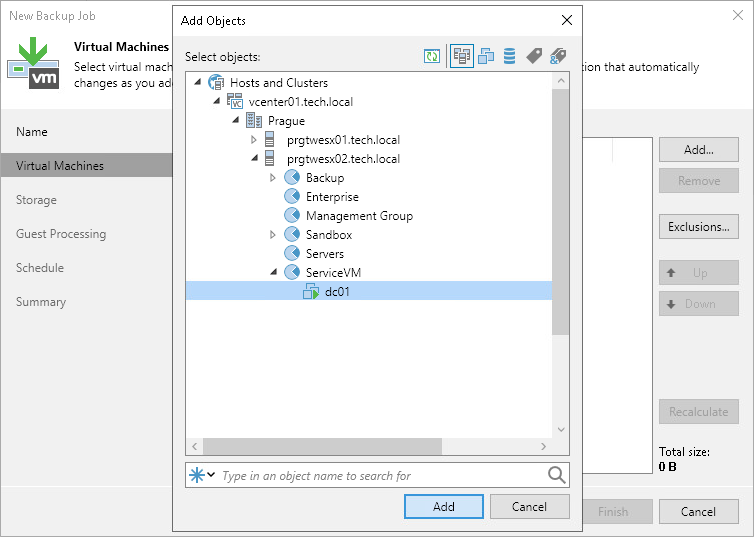Click the ServiceVM resource pool icon

tap(292, 272)
